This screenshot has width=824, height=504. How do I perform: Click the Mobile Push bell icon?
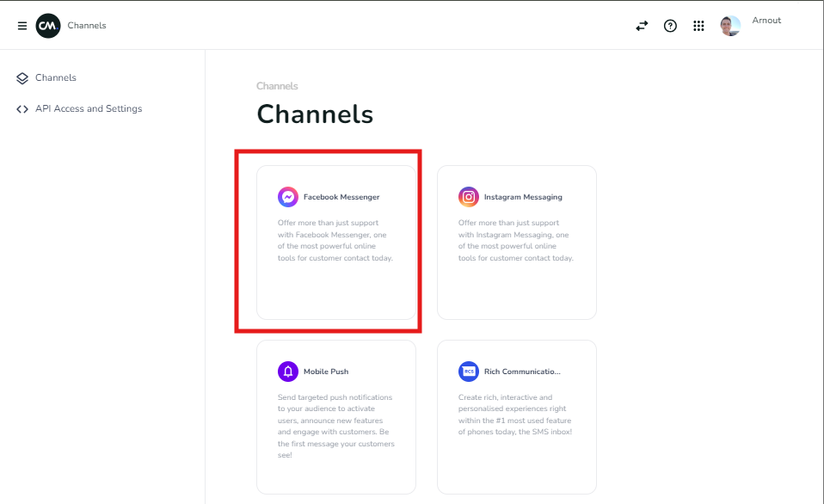click(288, 372)
